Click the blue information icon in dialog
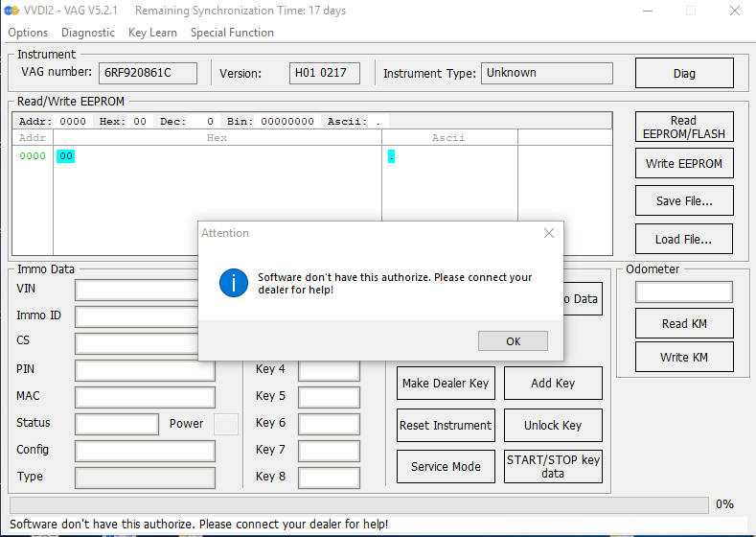Image resolution: width=756 pixels, height=537 pixels. [234, 283]
